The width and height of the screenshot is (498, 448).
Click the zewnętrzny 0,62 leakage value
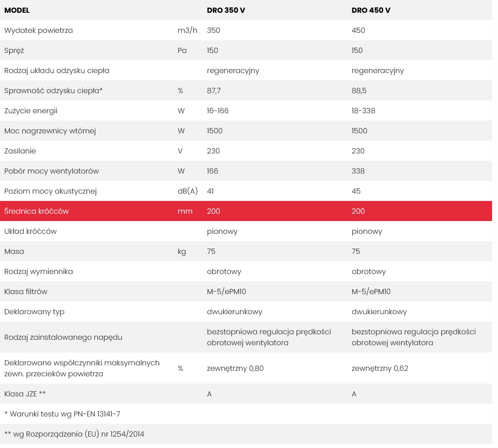[380, 368]
